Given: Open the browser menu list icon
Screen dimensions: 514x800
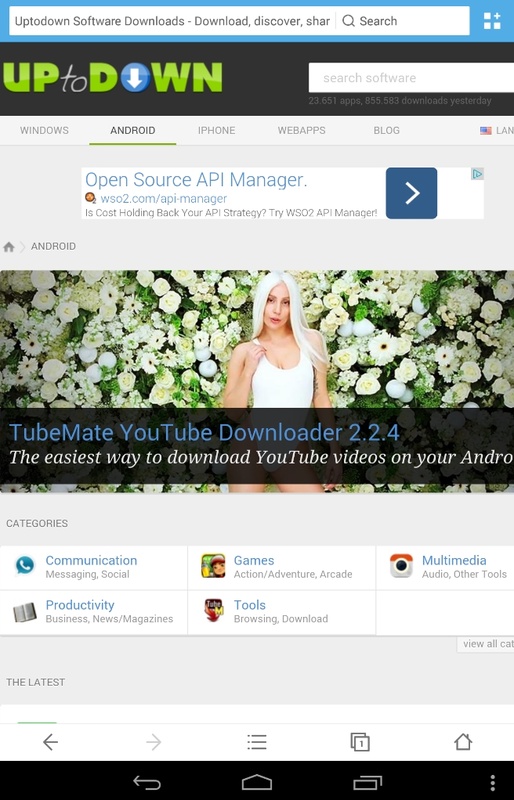Looking at the screenshot, I should [257, 742].
